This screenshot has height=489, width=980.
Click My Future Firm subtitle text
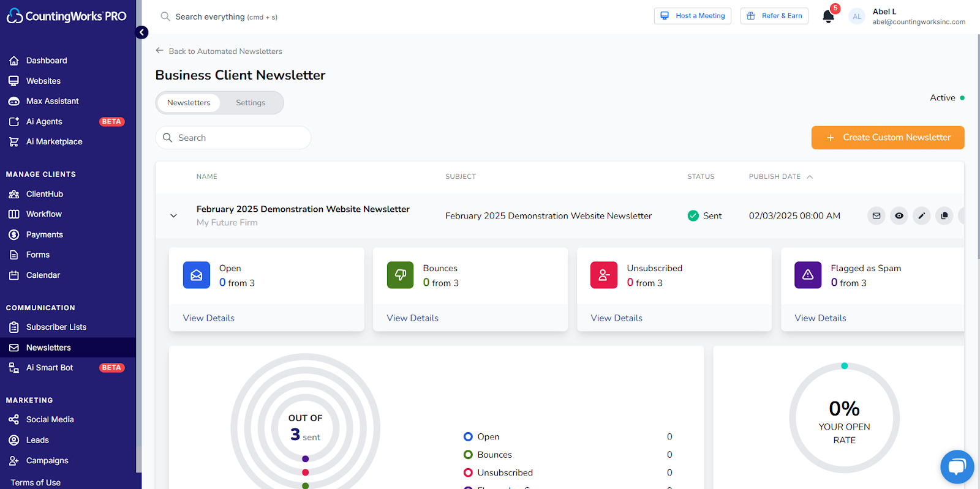[x=227, y=223]
